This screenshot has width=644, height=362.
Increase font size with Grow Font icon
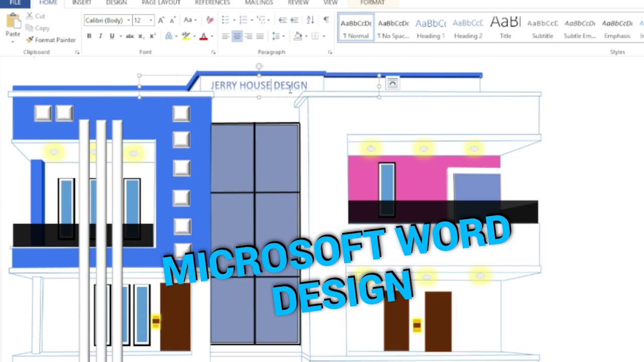[x=162, y=20]
